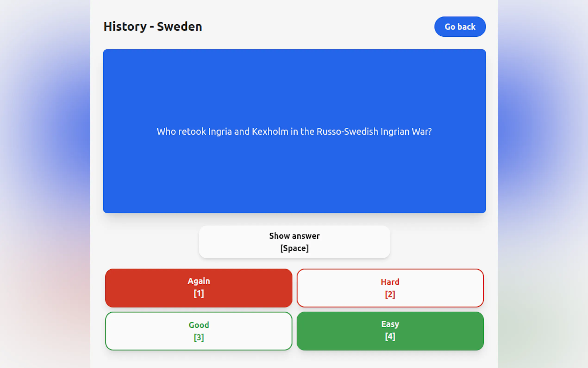Click the [1] shortcut label

coord(199,294)
